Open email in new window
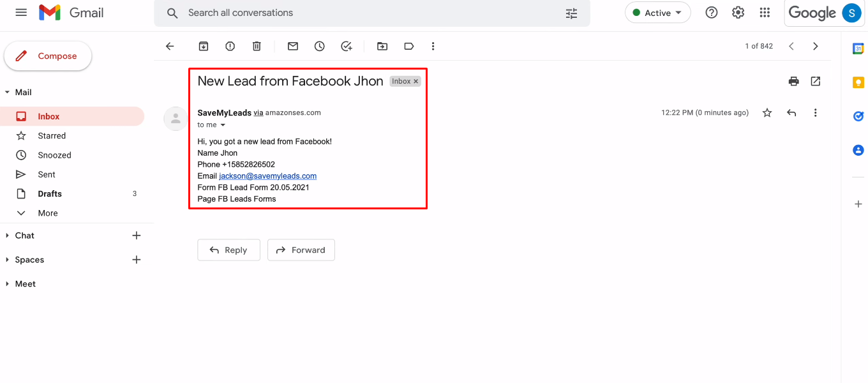The width and height of the screenshot is (868, 383). click(816, 81)
